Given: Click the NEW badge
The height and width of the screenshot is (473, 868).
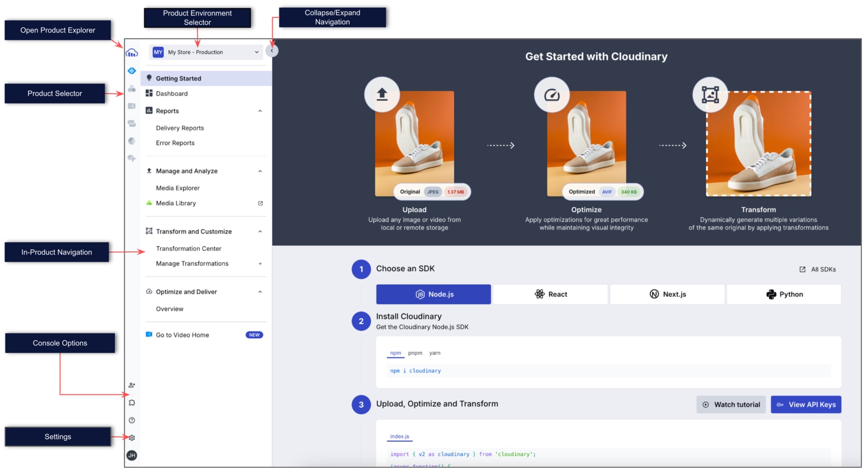Looking at the screenshot, I should coord(254,335).
